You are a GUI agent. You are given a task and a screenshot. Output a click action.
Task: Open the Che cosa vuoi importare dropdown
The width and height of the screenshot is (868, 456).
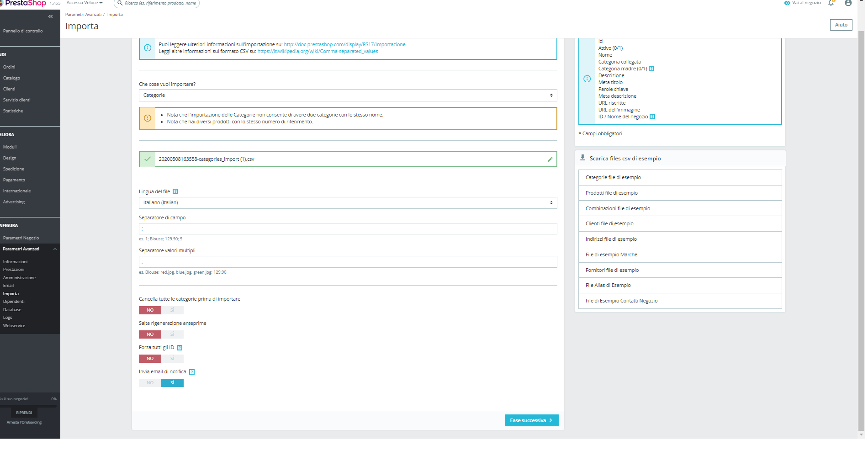tap(348, 95)
